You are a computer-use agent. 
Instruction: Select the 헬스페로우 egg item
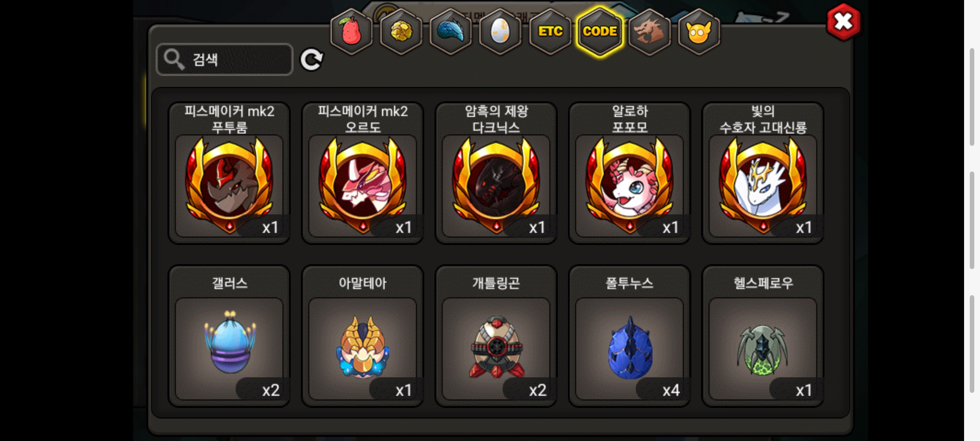[x=763, y=336]
